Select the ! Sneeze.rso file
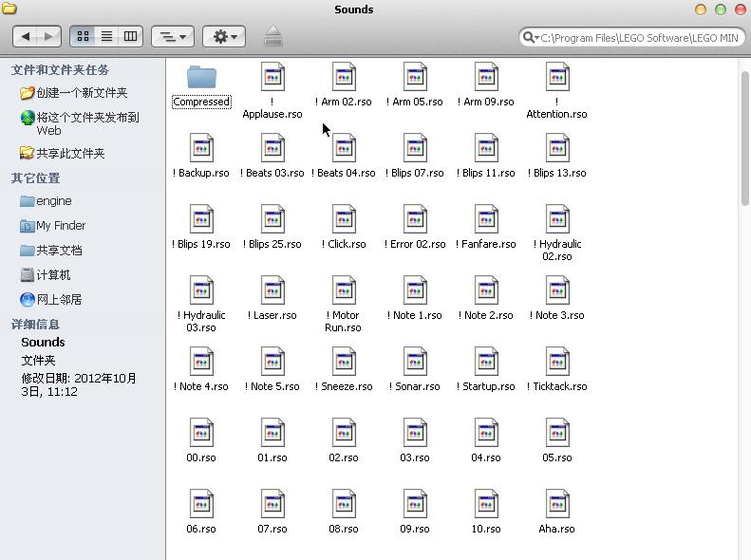Viewport: 751px width, 560px height. point(344,370)
